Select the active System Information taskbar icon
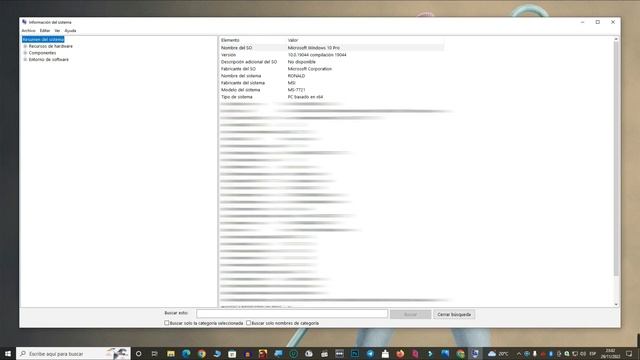This screenshot has height=360, width=640. tap(475, 353)
